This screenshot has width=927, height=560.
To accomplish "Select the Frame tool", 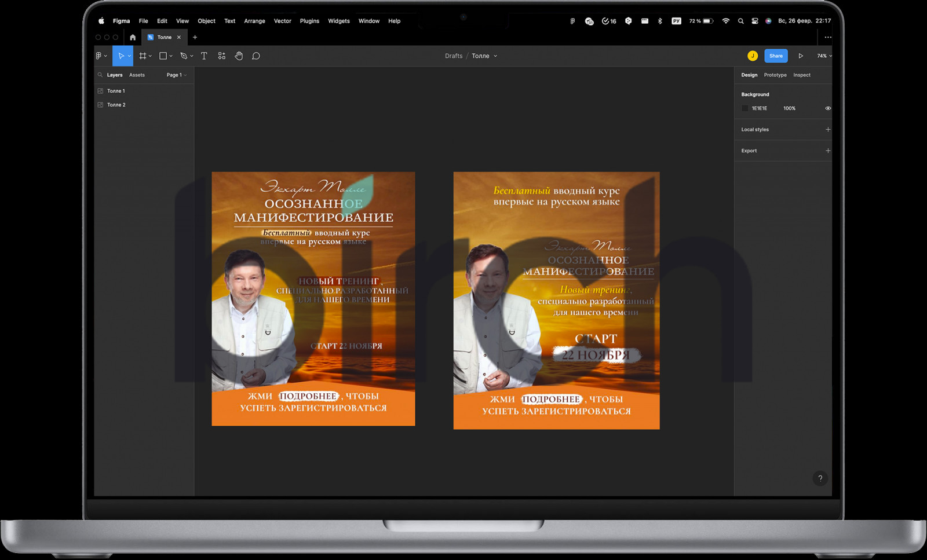I will coord(143,56).
